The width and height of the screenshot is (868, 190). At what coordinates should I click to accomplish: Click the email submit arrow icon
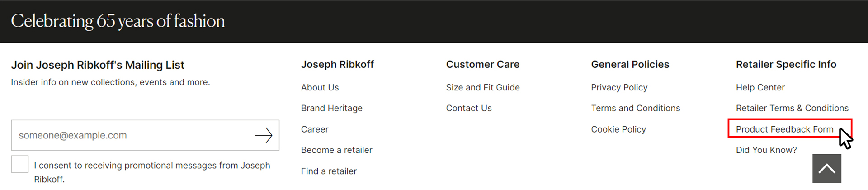[x=264, y=135]
